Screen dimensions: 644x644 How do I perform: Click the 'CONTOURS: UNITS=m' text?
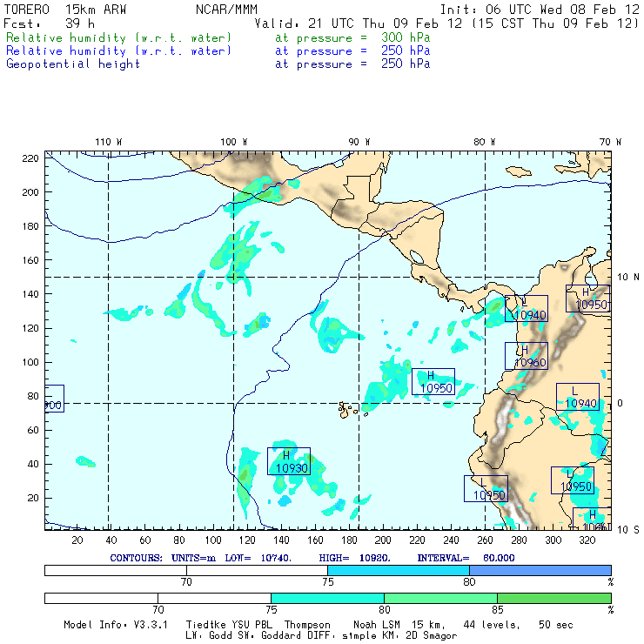163,558
